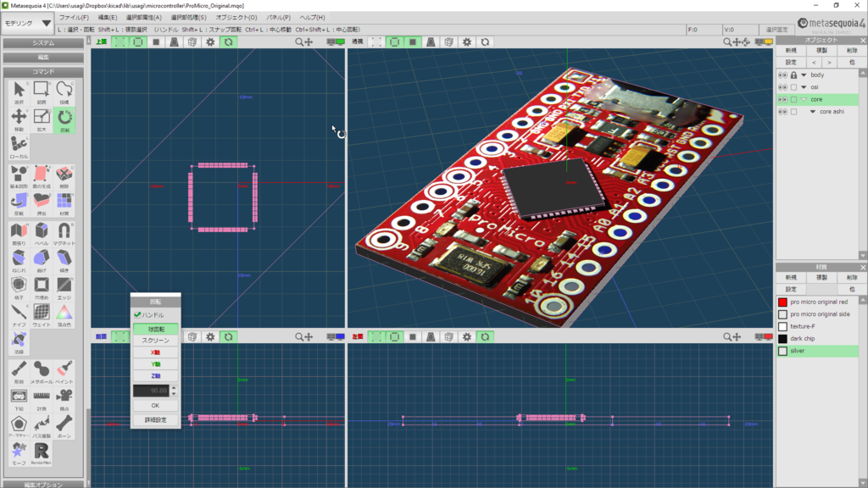The height and width of the screenshot is (488, 868).
Task: Click 複製 in the material panel
Action: (x=821, y=277)
